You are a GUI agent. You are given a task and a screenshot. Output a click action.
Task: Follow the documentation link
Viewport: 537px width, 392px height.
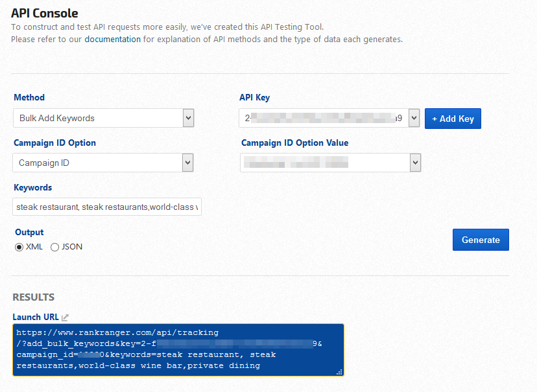coord(112,39)
